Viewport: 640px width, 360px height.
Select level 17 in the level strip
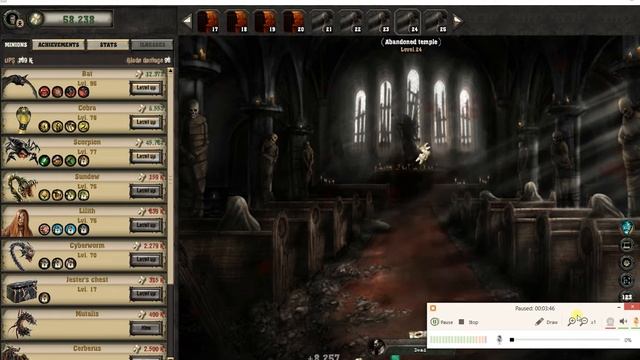click(x=208, y=21)
